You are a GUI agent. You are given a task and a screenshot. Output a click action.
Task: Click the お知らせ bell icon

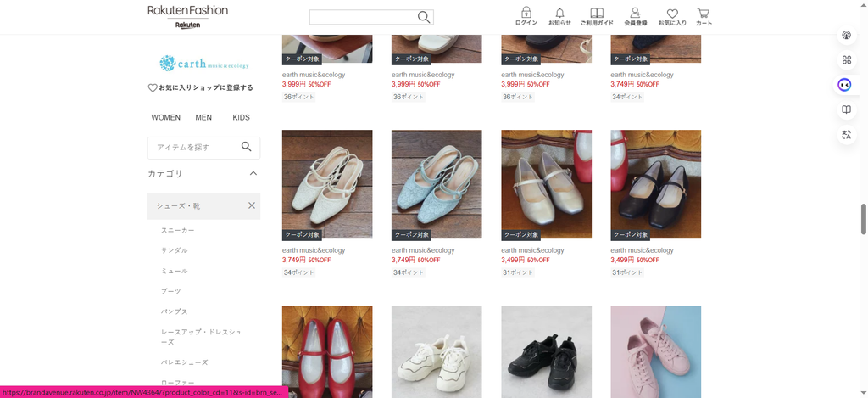pyautogui.click(x=559, y=14)
